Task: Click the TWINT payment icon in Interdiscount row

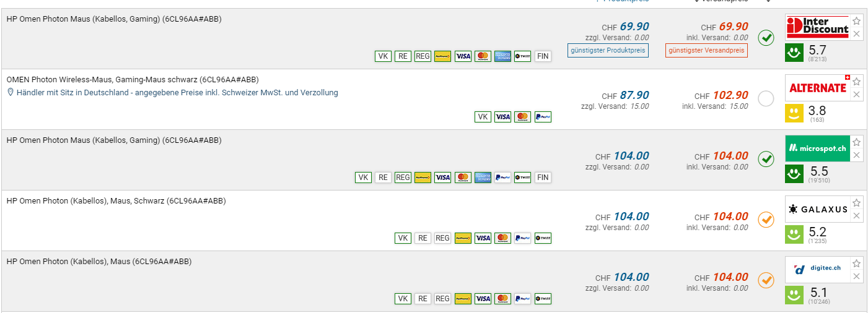Action: coord(522,56)
